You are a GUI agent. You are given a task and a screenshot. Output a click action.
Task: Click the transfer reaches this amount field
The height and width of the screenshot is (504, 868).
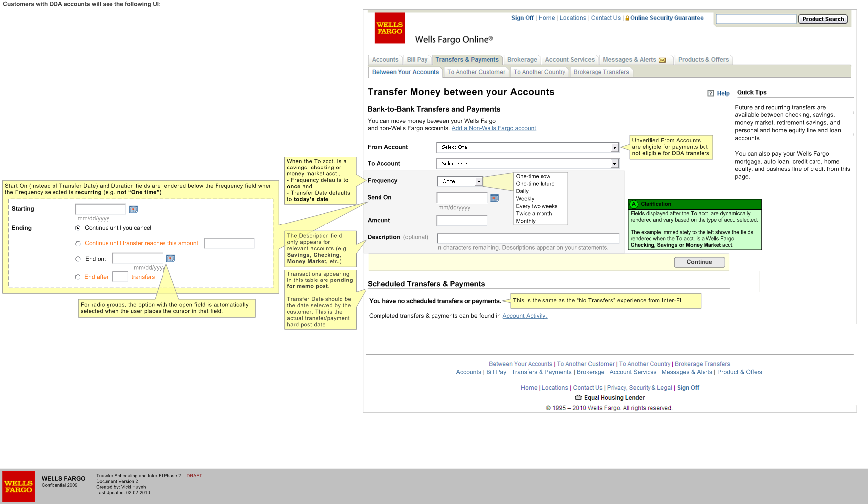[x=229, y=243]
